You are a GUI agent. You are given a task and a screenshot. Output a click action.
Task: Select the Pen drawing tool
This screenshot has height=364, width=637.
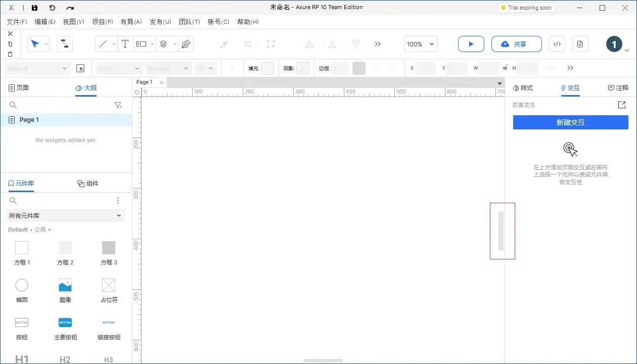pyautogui.click(x=186, y=44)
